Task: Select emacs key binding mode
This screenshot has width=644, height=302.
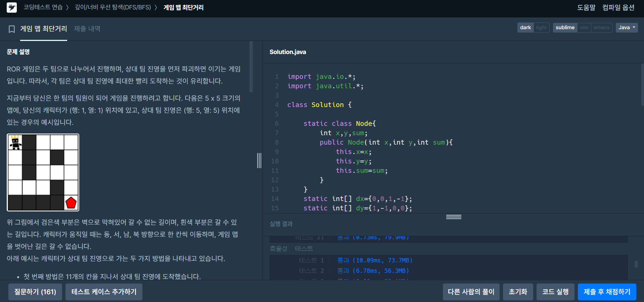Action: coord(601,28)
